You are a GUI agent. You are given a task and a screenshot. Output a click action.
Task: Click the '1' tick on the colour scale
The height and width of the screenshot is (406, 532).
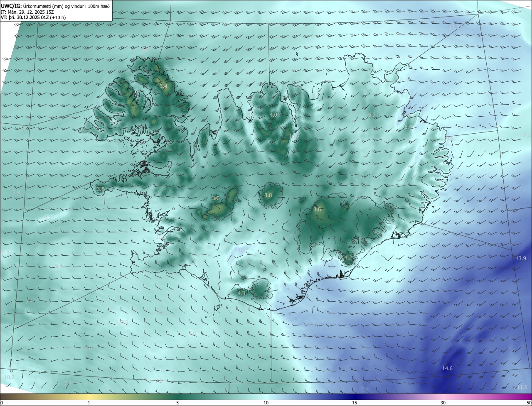[x=89, y=403]
